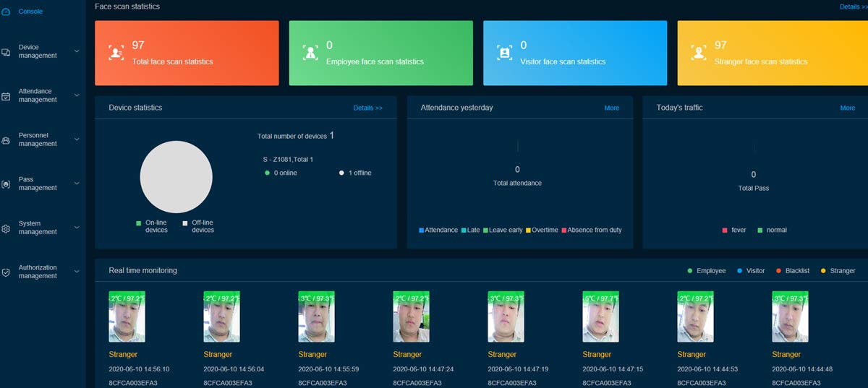Image resolution: width=868 pixels, height=388 pixels.
Task: Click the Device management monitor icon
Action: click(6, 52)
